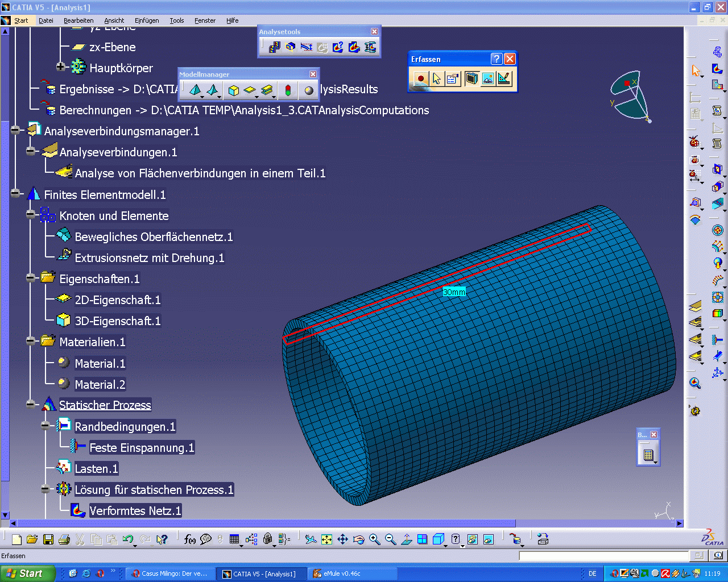The image size is (728, 582).
Task: Click the Windows Start button
Action: coord(27,573)
